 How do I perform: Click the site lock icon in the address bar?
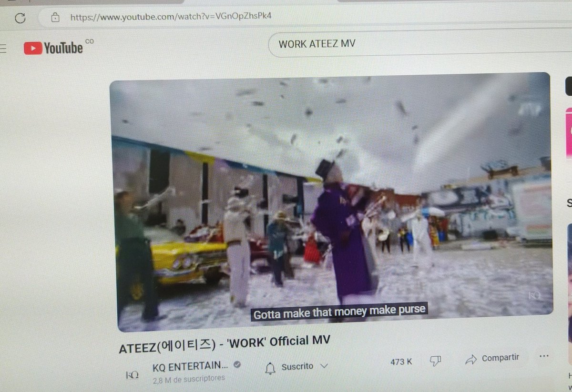[55, 18]
